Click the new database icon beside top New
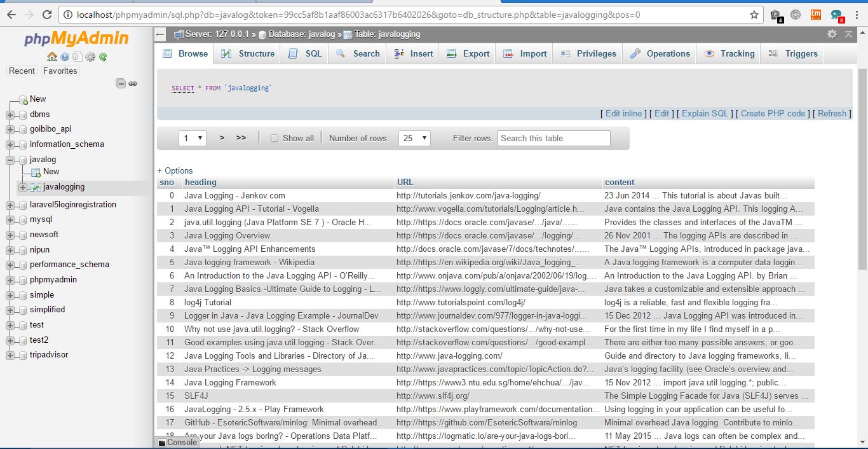 23,99
